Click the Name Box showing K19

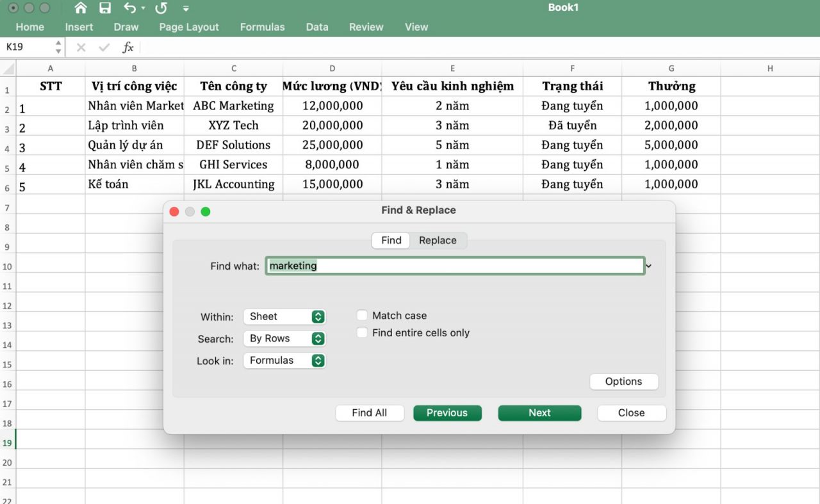tap(28, 47)
